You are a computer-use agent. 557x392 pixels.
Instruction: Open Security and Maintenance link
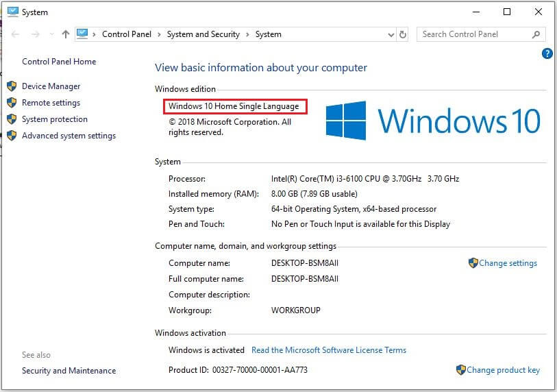(x=69, y=371)
